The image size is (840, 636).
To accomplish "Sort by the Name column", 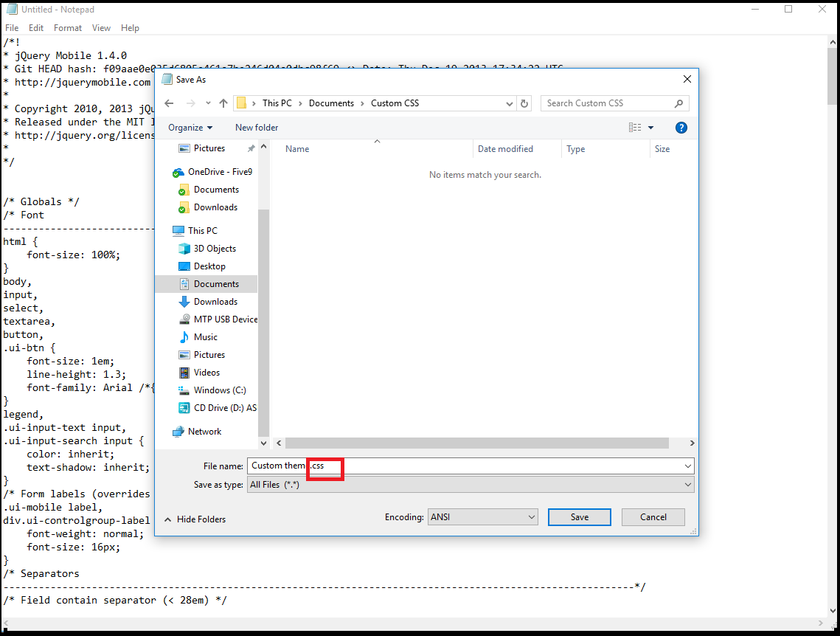I will click(x=297, y=149).
